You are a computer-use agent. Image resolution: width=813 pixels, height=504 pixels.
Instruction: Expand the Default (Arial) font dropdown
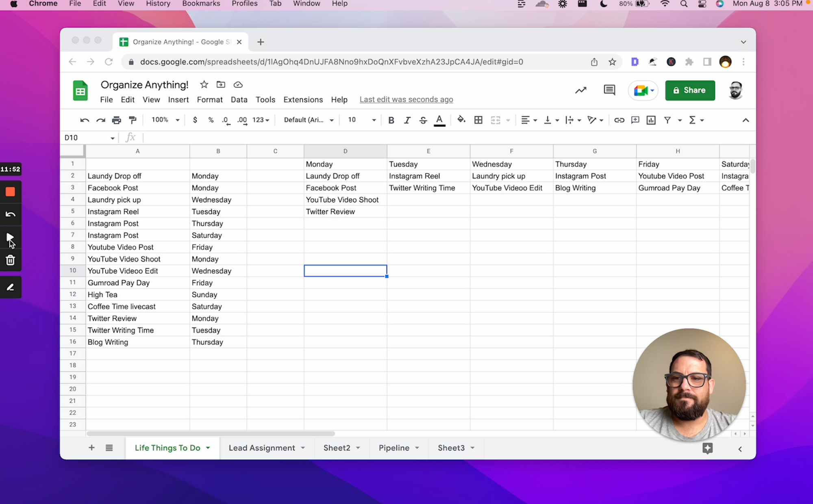(x=309, y=120)
